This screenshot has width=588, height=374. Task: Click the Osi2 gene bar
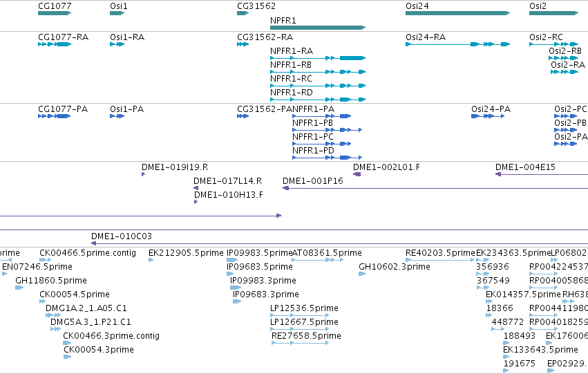click(553, 13)
